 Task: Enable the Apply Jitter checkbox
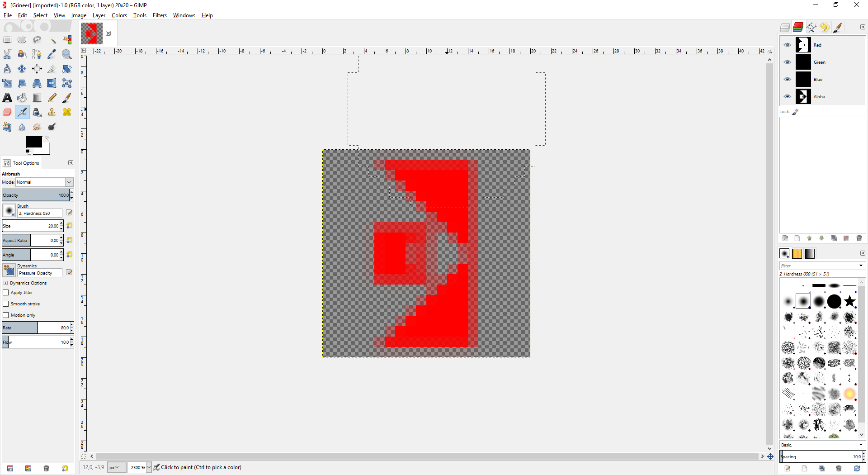coord(6,293)
